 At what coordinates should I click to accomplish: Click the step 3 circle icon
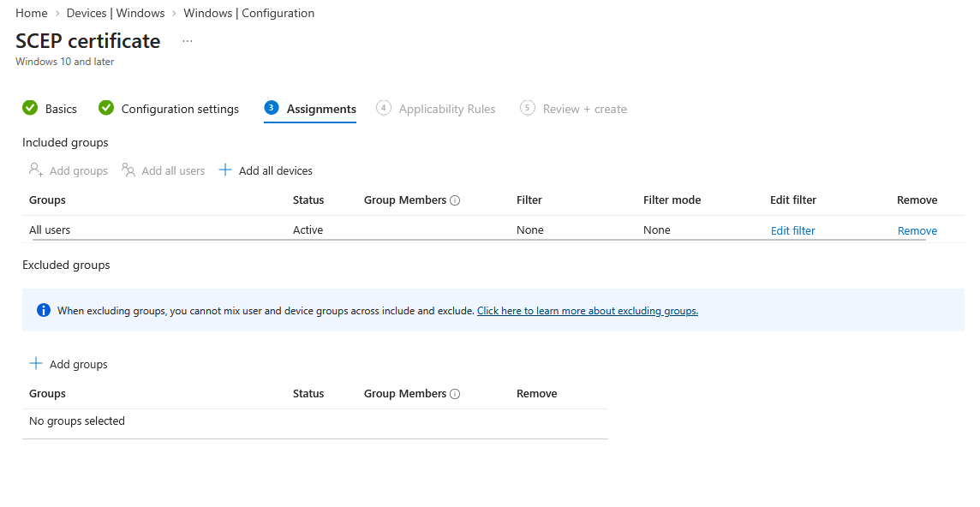coord(272,108)
